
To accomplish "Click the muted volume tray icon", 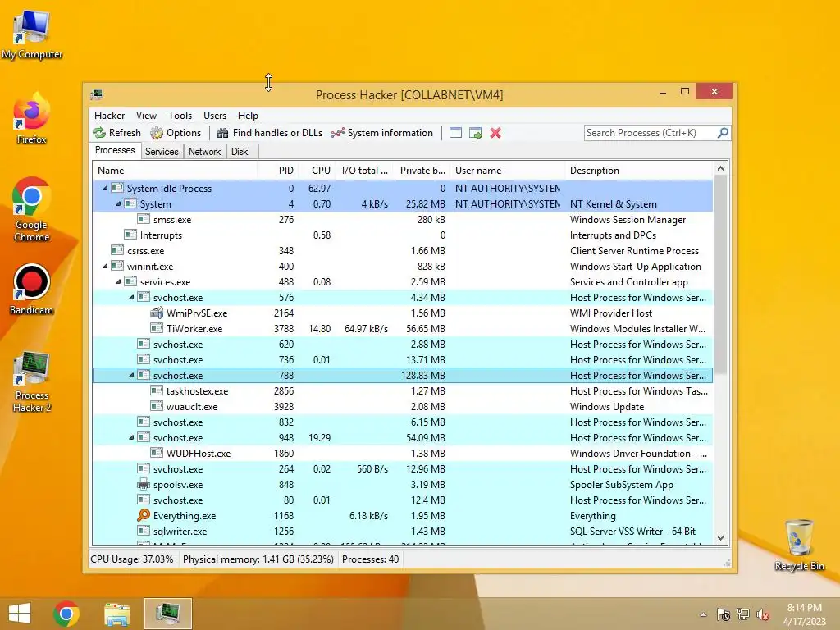I will pos(763,614).
